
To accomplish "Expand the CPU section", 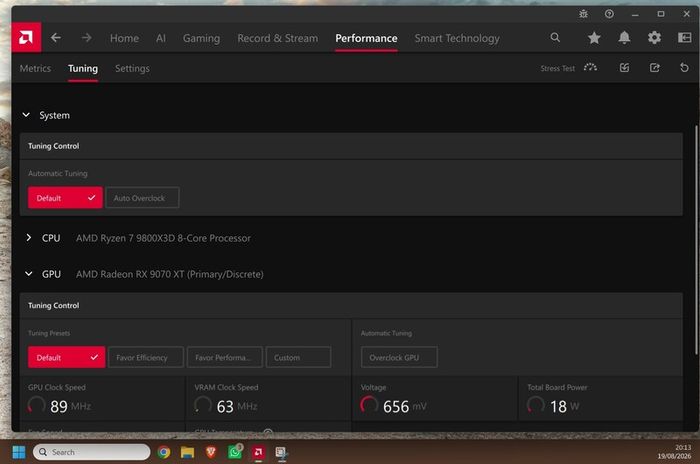I will [29, 238].
